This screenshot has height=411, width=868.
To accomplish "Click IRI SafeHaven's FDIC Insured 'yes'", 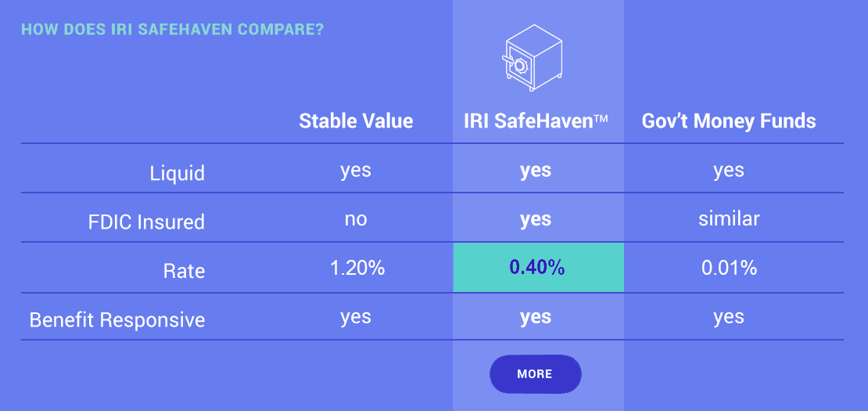I will (x=536, y=219).
